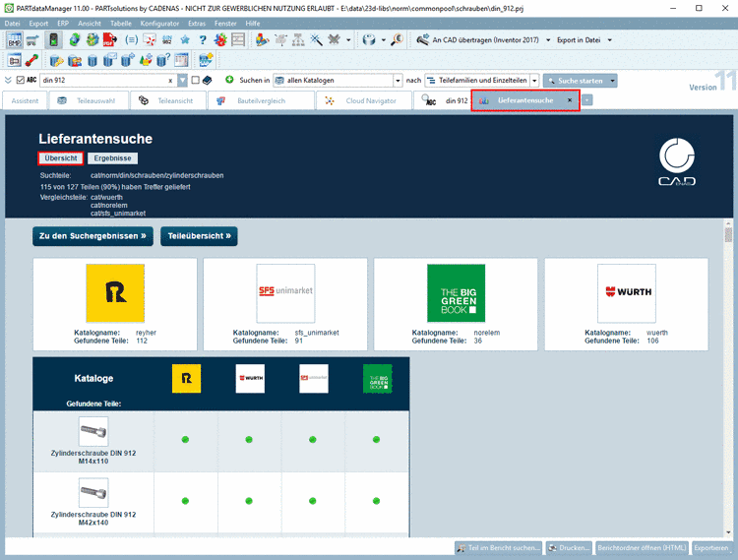Click 'Berichtordner öffnen (HTML)' button
This screenshot has width=738, height=560.
(642, 548)
